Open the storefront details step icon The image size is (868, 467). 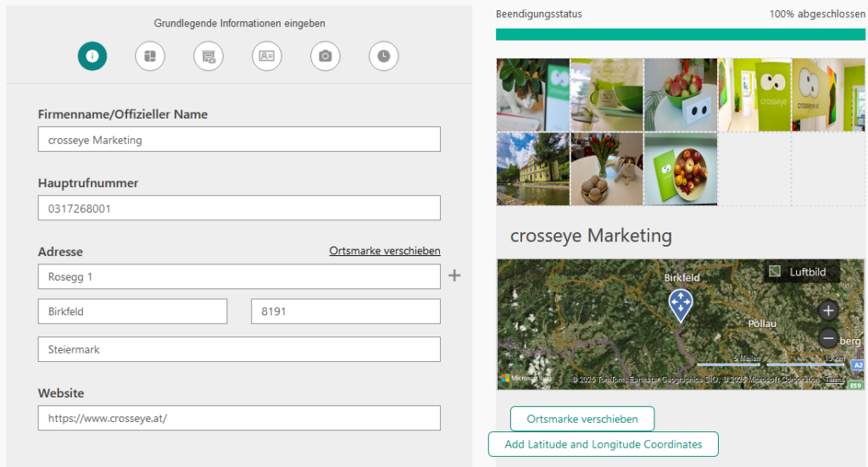click(x=209, y=56)
